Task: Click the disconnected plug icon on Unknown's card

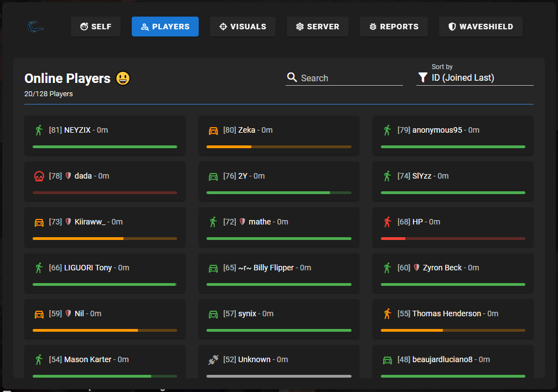Action: click(x=213, y=359)
